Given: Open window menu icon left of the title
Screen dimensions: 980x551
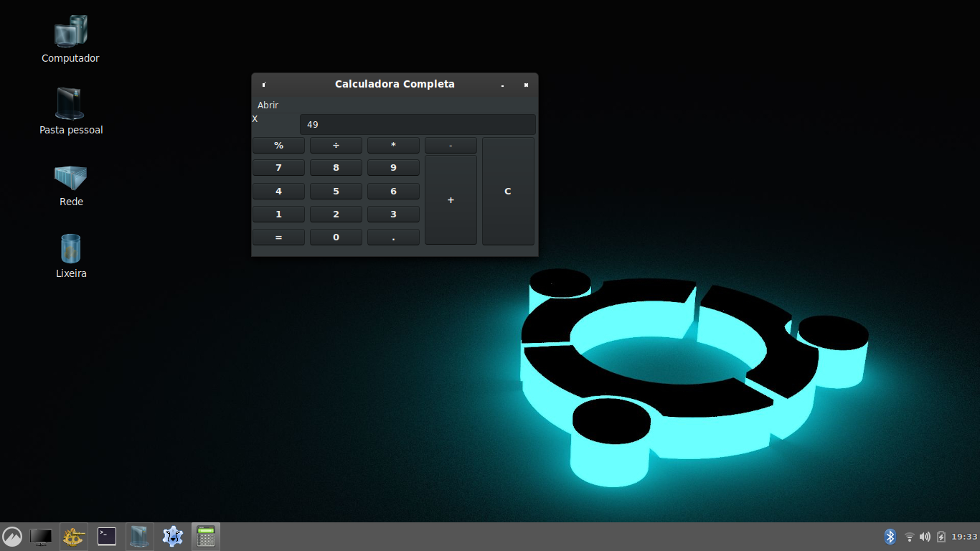Looking at the screenshot, I should coord(264,85).
